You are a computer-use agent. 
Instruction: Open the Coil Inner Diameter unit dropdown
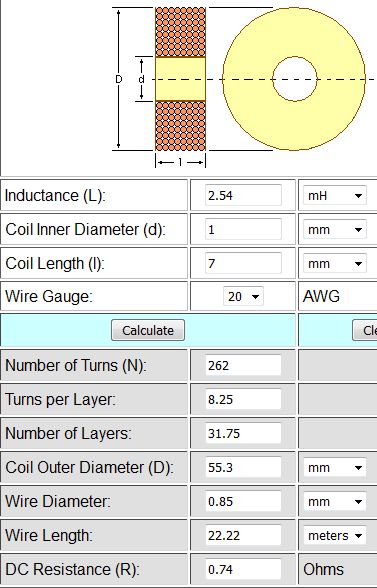click(x=335, y=229)
